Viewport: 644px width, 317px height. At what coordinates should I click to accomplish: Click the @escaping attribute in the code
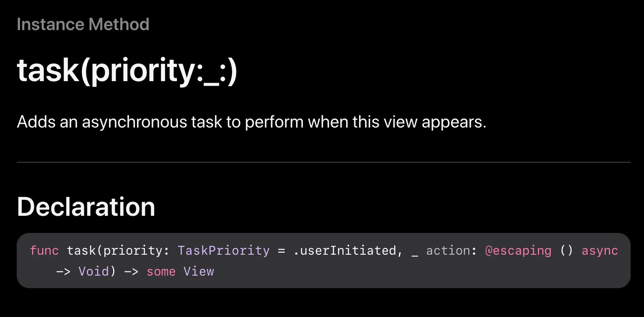click(x=518, y=251)
